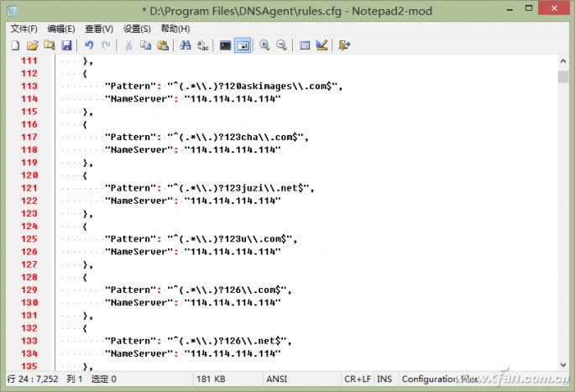Click ANSI encoding in status bar

coord(276,379)
